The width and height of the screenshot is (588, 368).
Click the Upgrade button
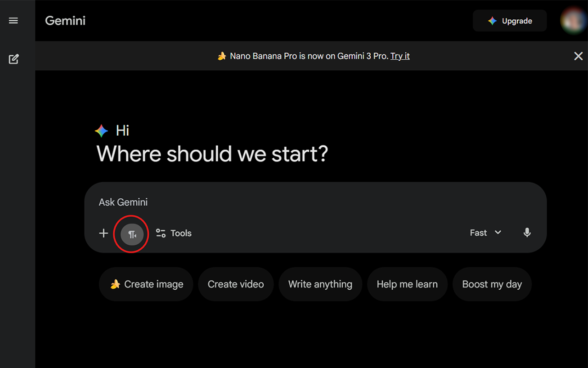pos(510,21)
